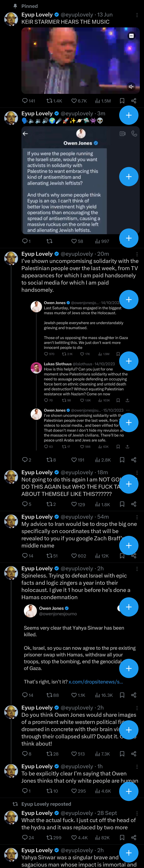Open three-dot menu on the 20m post
The width and height of the screenshot is (144, 868).
pos(137,254)
